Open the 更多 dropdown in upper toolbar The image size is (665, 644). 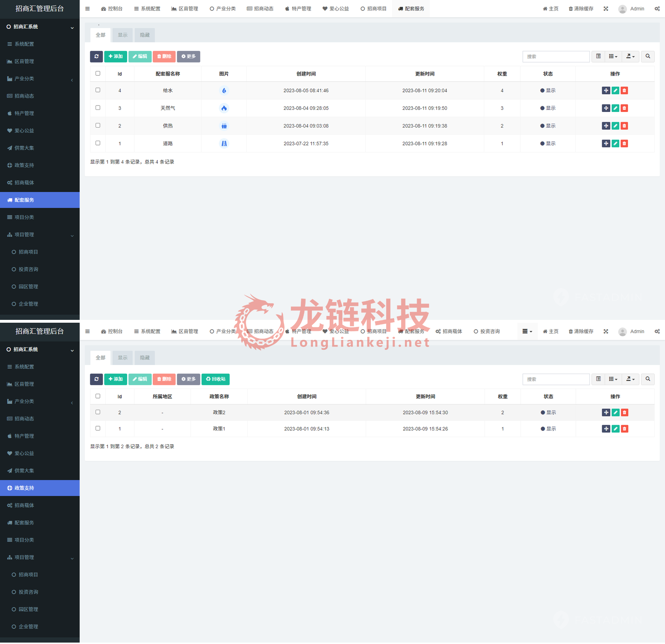188,56
